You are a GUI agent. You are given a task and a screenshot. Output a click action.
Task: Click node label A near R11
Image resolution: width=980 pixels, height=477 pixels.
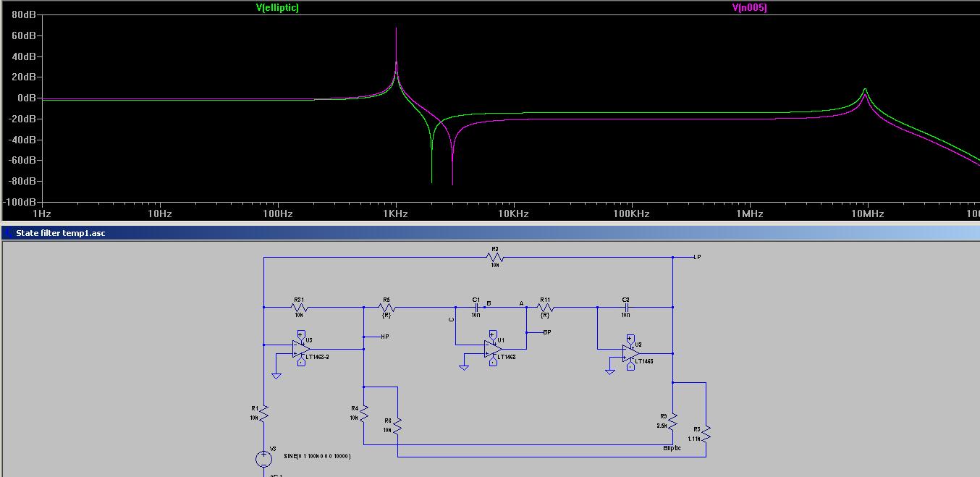pos(521,303)
